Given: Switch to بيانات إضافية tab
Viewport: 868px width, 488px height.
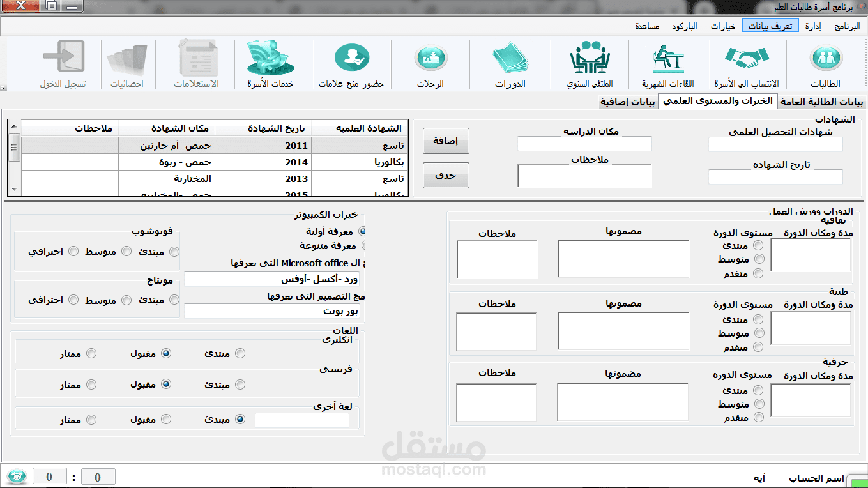Looking at the screenshot, I should (x=627, y=102).
